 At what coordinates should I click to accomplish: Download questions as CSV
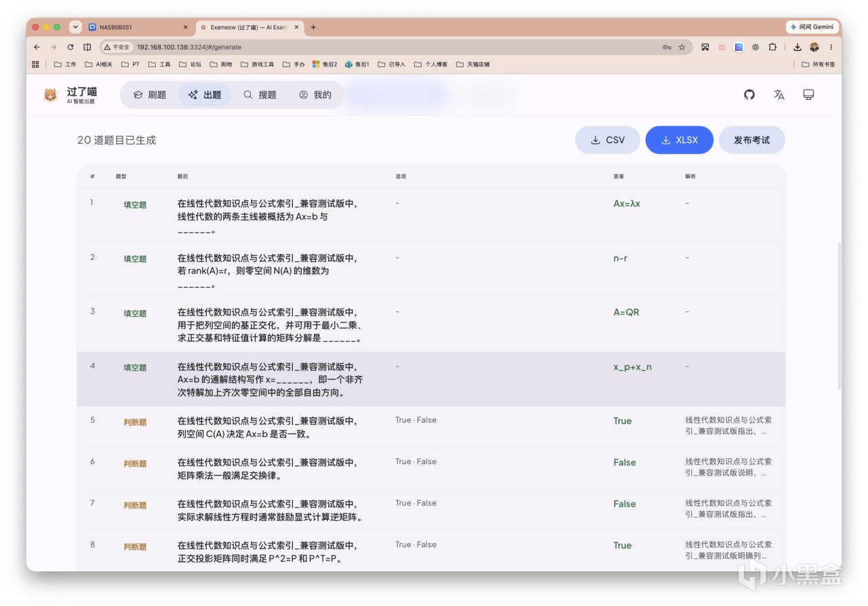pos(607,140)
